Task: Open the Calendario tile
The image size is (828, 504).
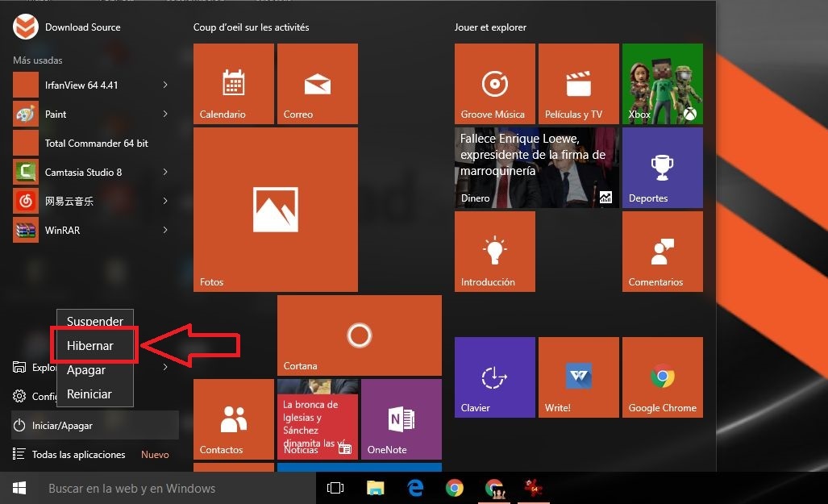Action: 233,84
